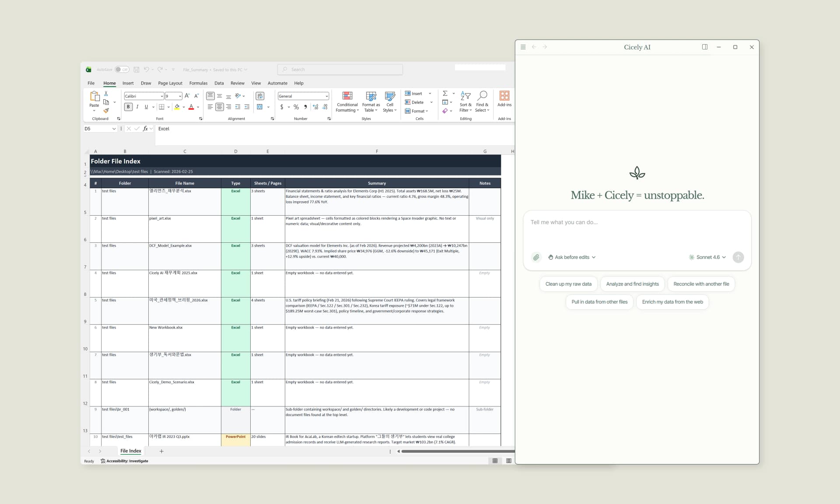Pick a font color from the color swatch
Viewport: 840px width, 504px height.
[191, 107]
